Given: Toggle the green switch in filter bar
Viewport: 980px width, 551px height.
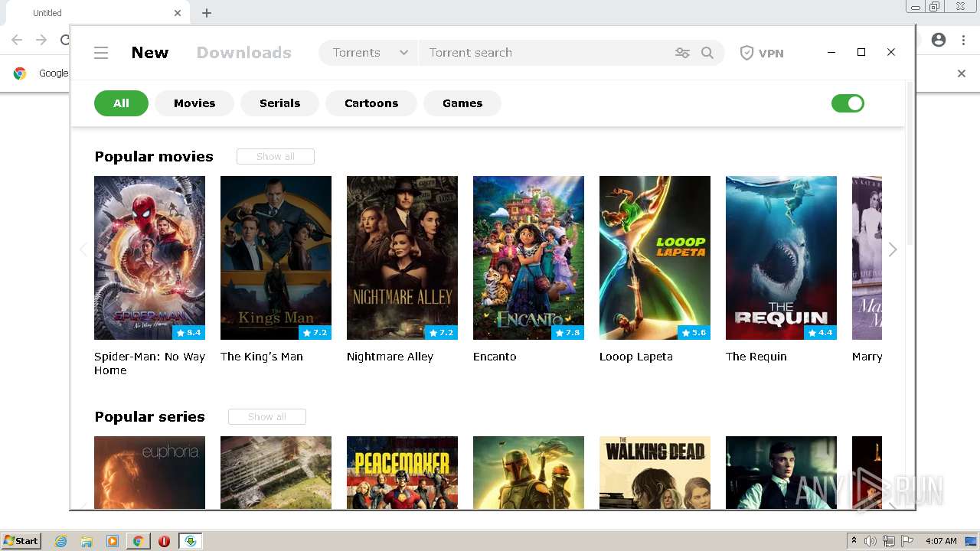Looking at the screenshot, I should [848, 103].
